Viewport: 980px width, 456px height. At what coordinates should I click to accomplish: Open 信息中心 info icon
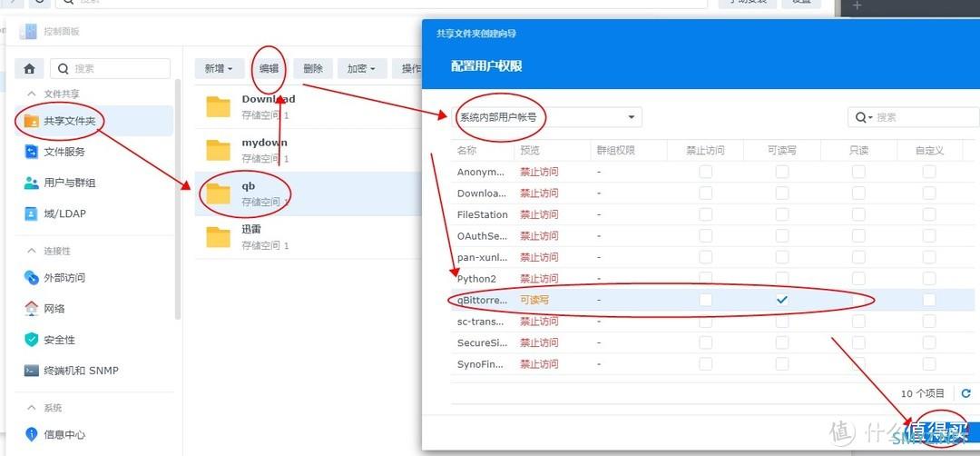(31, 434)
